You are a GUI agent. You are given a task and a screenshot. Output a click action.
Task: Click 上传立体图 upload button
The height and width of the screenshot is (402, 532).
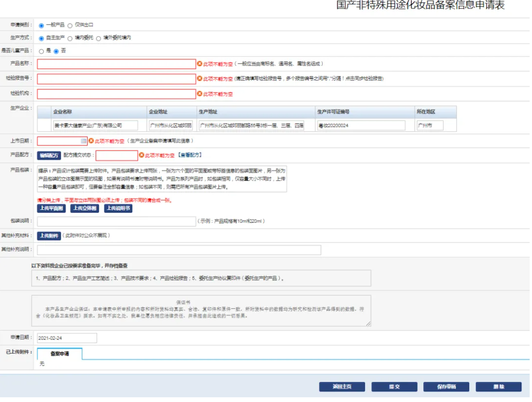tap(85, 209)
